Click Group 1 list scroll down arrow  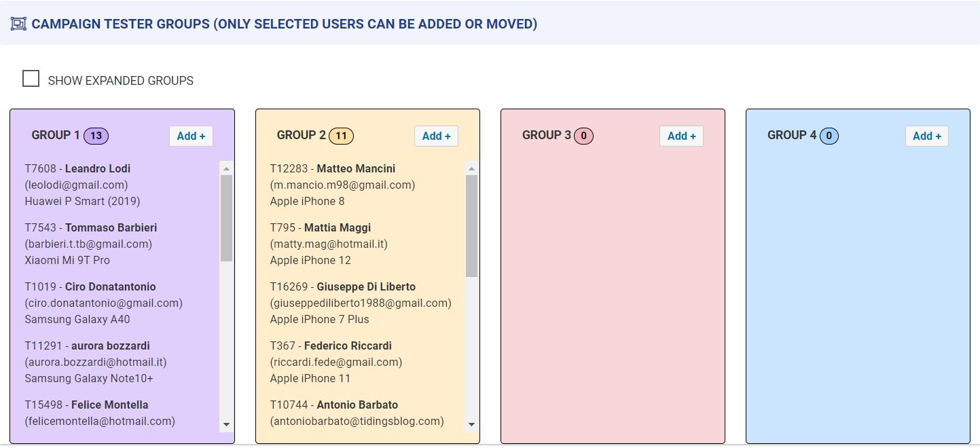point(226,425)
